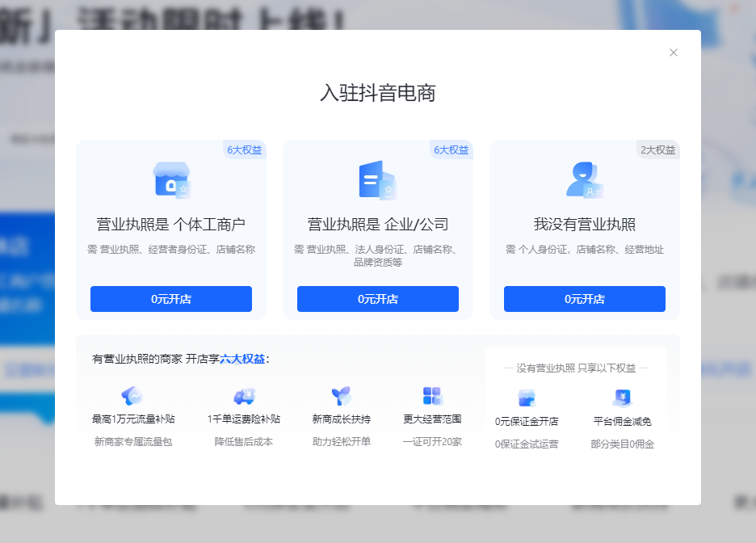Click the 六大权益 highlighted link
The width and height of the screenshot is (756, 543).
coord(242,359)
